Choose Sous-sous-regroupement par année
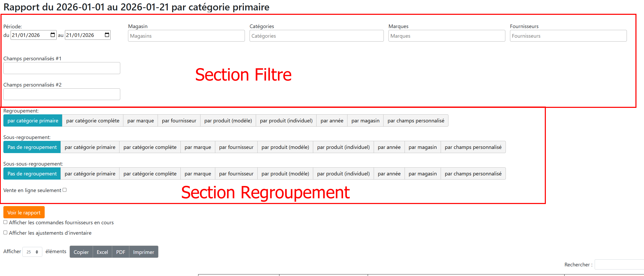Screen dimensions: 644x276 (x=389, y=174)
